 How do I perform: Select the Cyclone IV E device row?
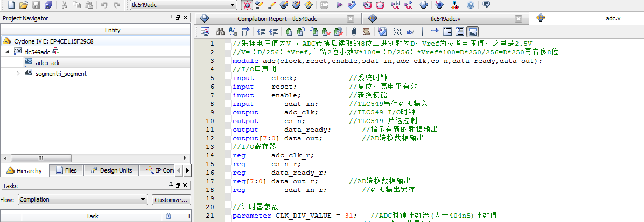[x=95, y=41]
